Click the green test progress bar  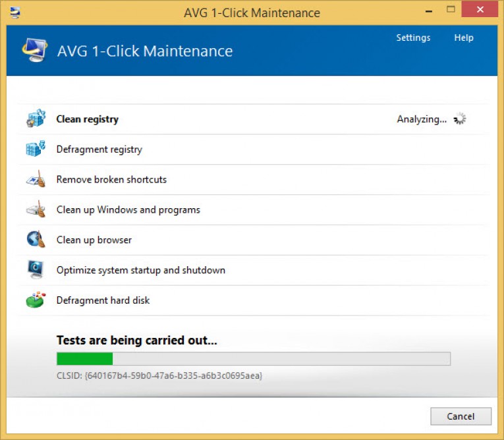point(254,359)
